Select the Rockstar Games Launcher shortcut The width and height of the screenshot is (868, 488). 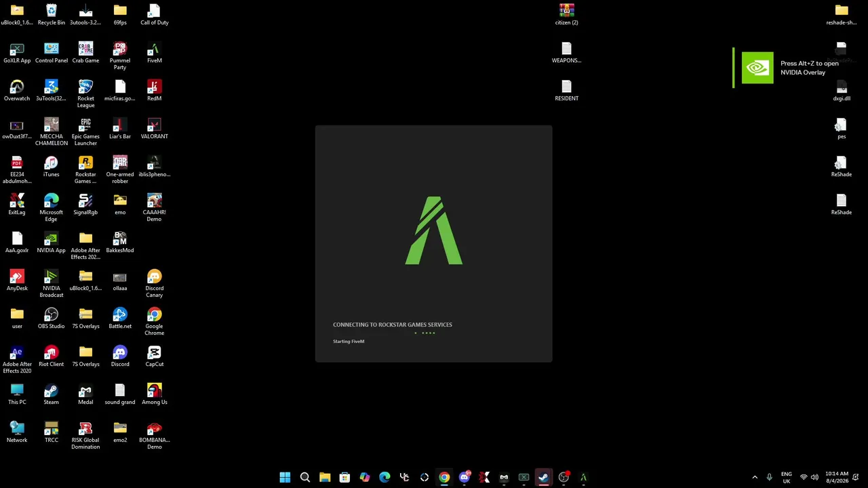(x=85, y=169)
